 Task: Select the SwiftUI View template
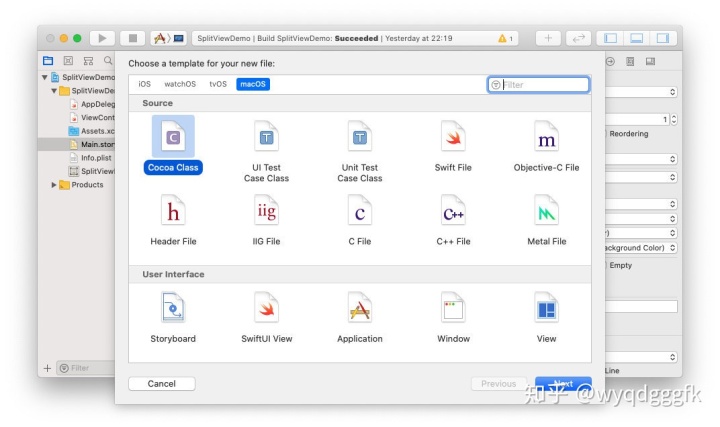tap(266, 318)
